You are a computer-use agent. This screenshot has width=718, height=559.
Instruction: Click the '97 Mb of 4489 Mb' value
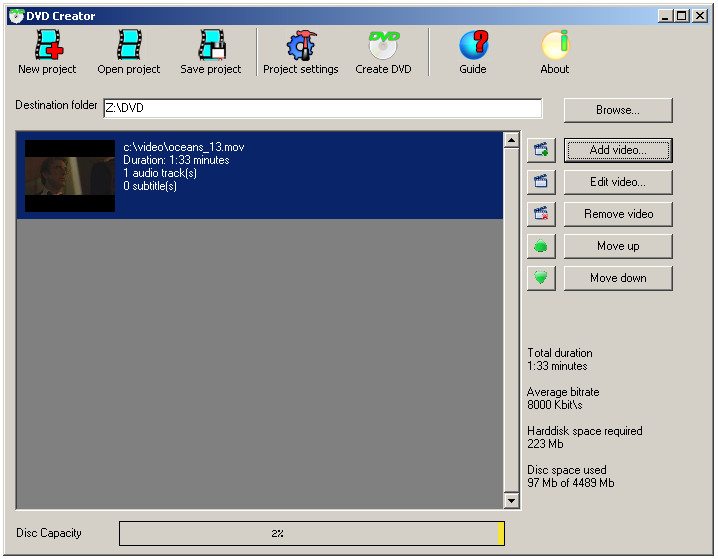571,483
